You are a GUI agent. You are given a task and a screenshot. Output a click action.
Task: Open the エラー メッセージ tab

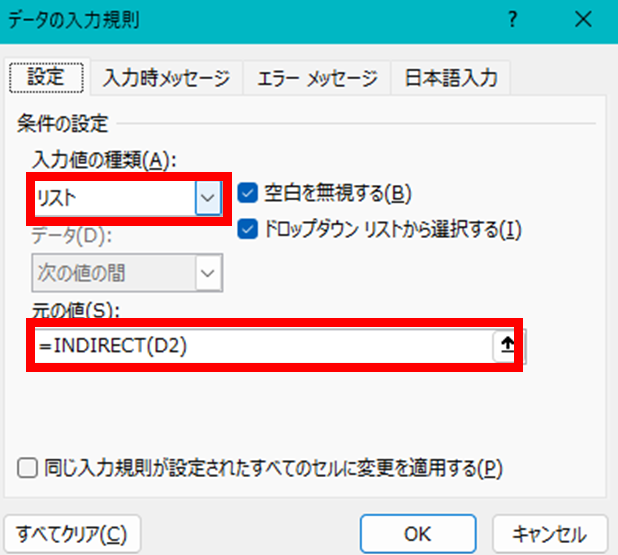coord(316,78)
